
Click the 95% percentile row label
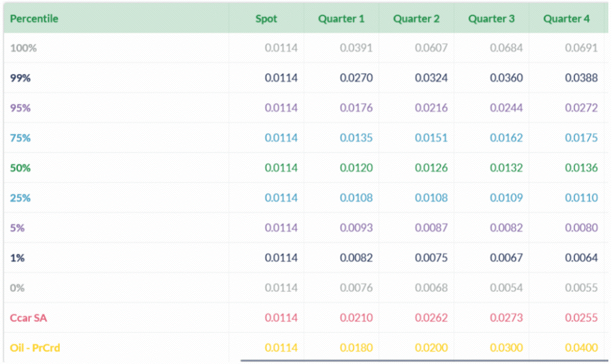pos(21,108)
